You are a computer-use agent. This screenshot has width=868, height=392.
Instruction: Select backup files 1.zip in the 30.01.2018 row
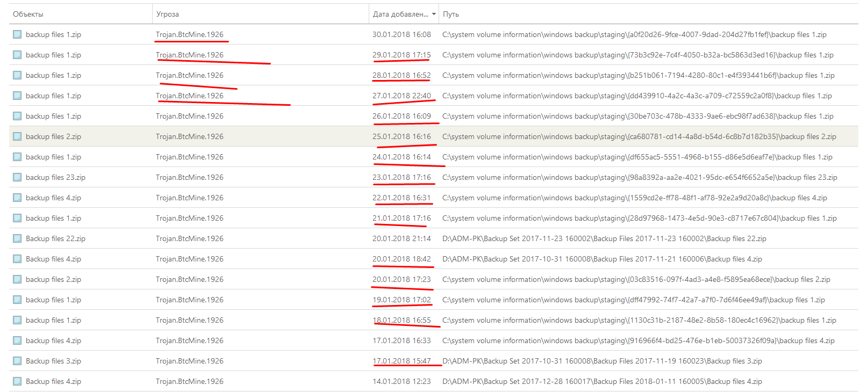(x=53, y=34)
